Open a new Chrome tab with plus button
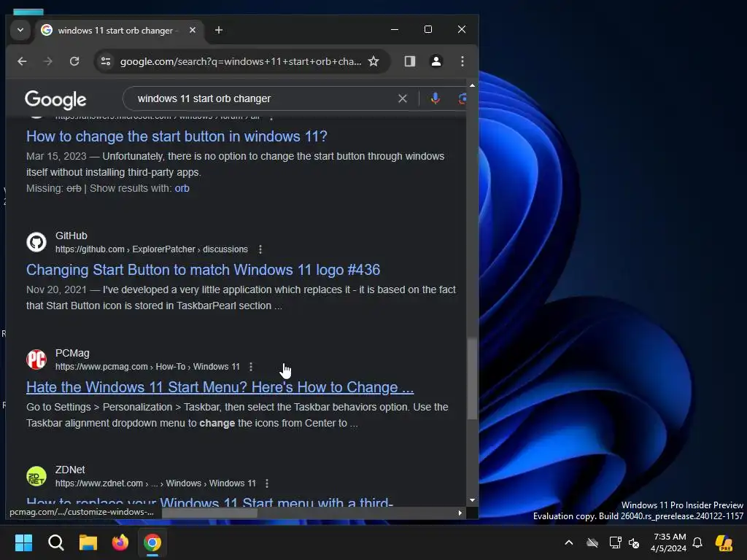Viewport: 747px width, 560px height. click(219, 30)
